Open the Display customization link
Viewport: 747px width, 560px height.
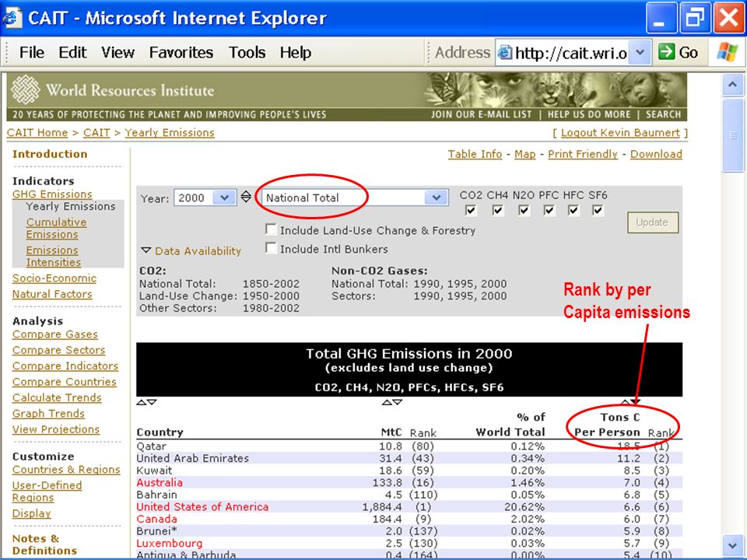coord(31,514)
